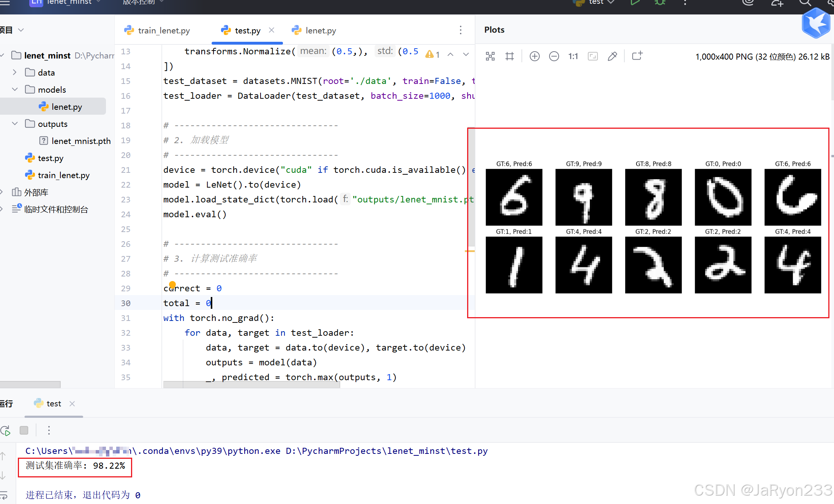This screenshot has height=504, width=834.
Task: Open lenet_mnist.pth in the project tree
Action: point(81,141)
